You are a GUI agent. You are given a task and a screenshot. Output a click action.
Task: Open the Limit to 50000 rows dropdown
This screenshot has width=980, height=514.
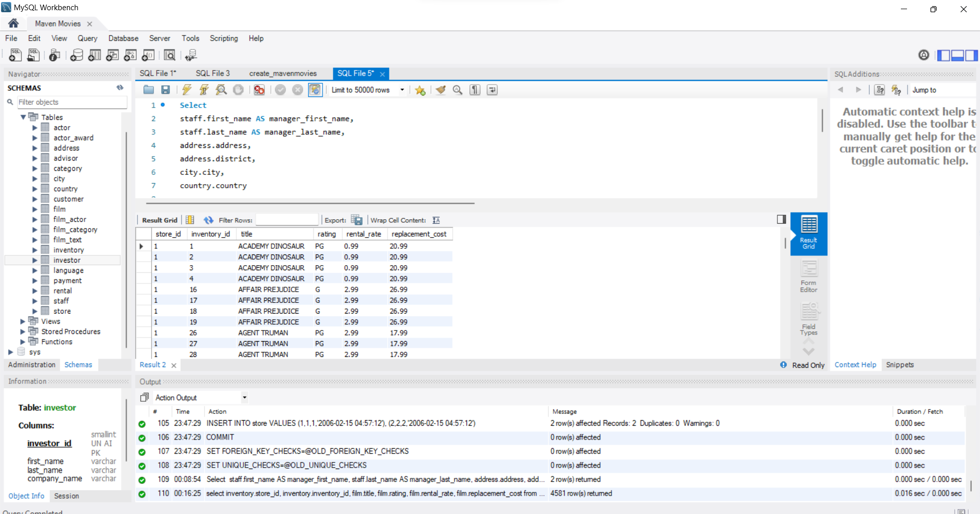402,90
